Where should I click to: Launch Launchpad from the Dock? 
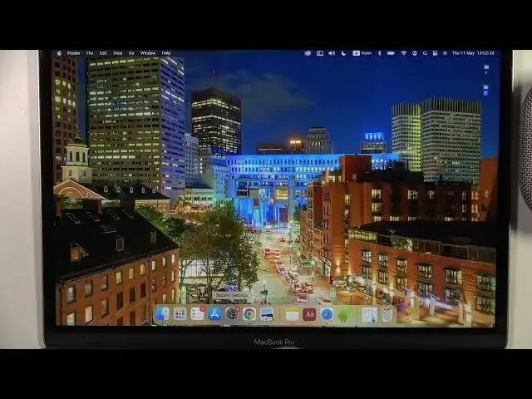[x=180, y=313]
